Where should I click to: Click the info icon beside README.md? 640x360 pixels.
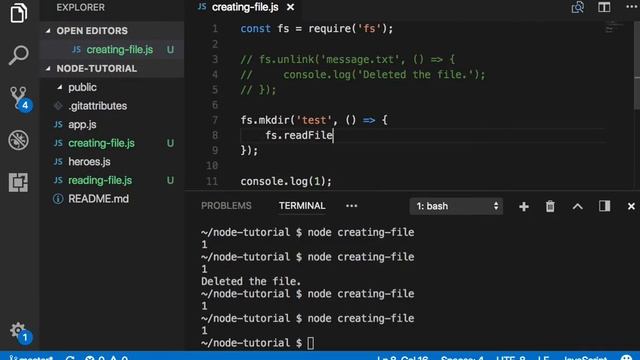coord(58,199)
